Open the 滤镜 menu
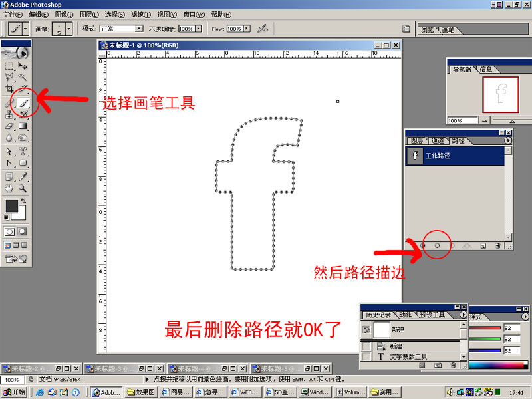Viewport: 532px width, 399px height. tap(141, 14)
